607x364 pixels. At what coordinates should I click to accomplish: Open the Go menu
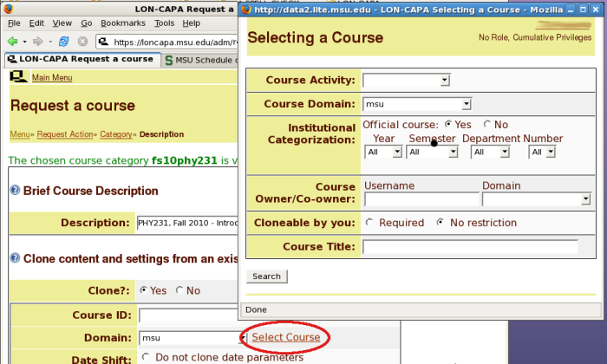point(87,23)
